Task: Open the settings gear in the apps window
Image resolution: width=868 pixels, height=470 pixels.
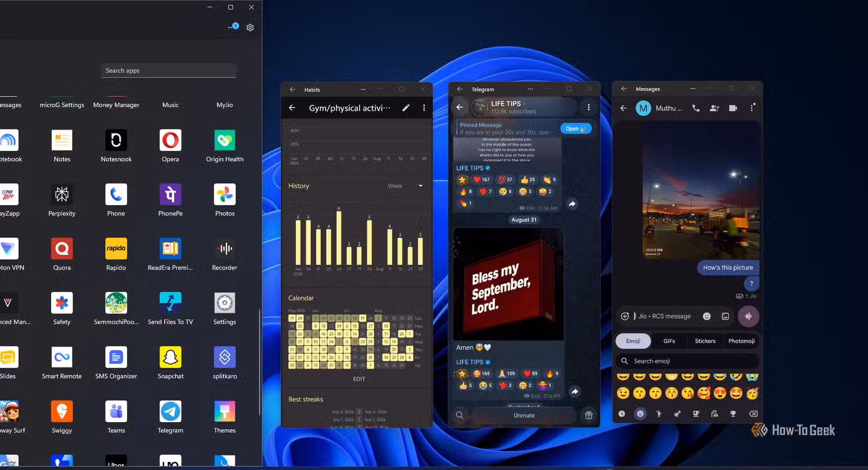Action: click(x=250, y=27)
